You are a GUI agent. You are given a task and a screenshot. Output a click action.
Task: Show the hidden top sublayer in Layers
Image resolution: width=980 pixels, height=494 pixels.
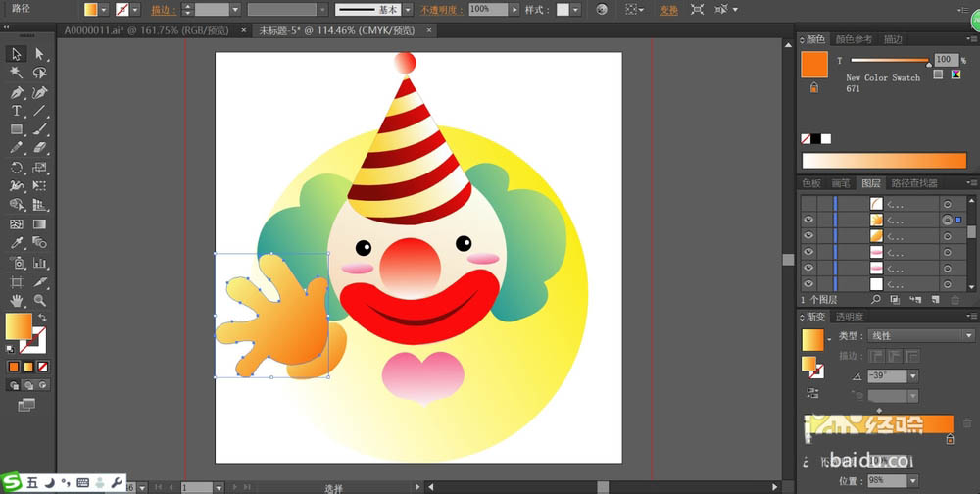pos(808,203)
